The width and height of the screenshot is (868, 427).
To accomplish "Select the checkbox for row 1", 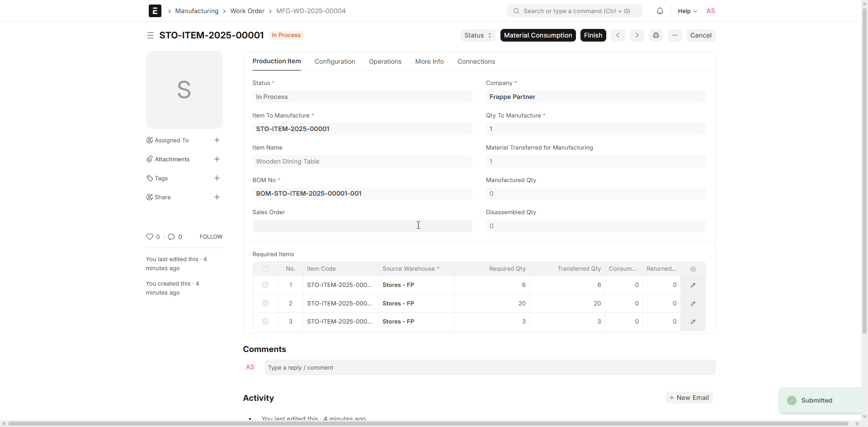I will [x=265, y=285].
